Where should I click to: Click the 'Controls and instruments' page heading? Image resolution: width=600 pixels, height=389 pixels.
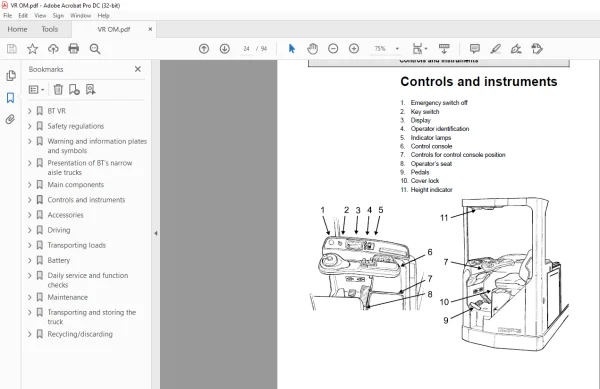tap(479, 81)
